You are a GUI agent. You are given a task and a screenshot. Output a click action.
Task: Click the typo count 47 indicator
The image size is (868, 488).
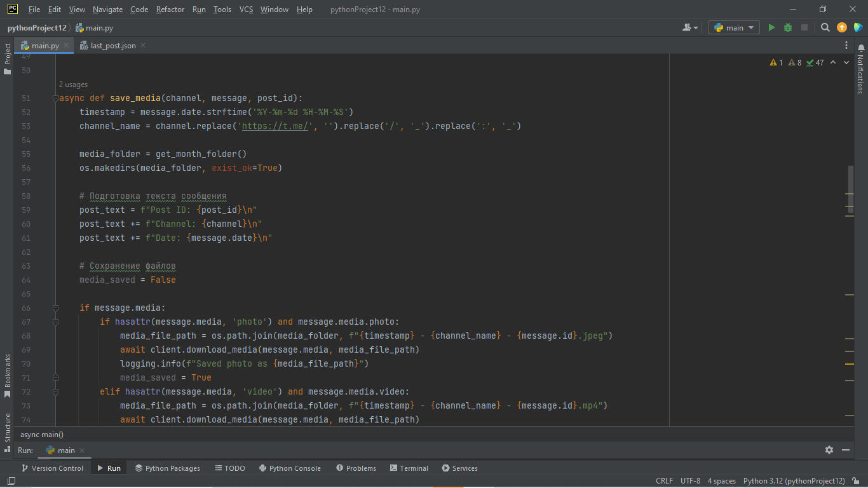(x=815, y=62)
